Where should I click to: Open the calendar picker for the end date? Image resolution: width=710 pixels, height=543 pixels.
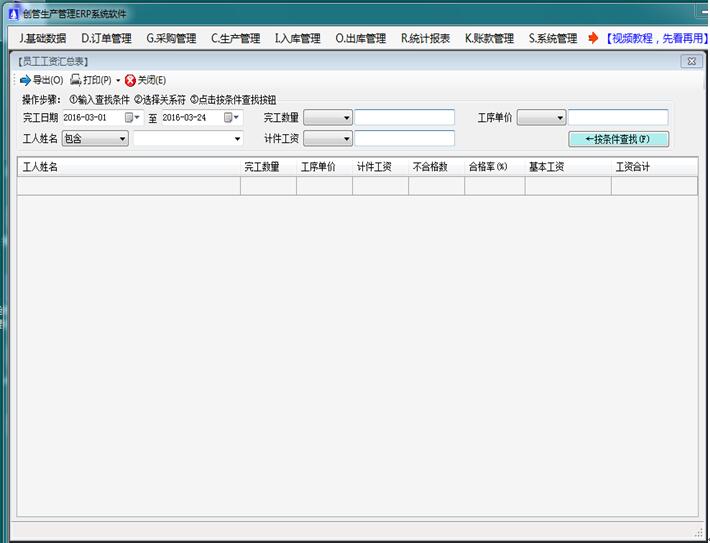click(x=229, y=118)
